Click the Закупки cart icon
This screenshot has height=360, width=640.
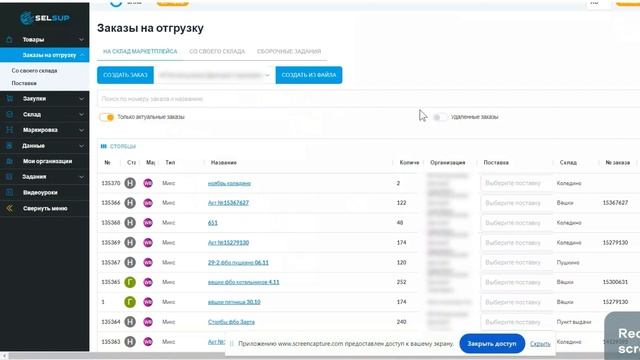(x=9, y=99)
